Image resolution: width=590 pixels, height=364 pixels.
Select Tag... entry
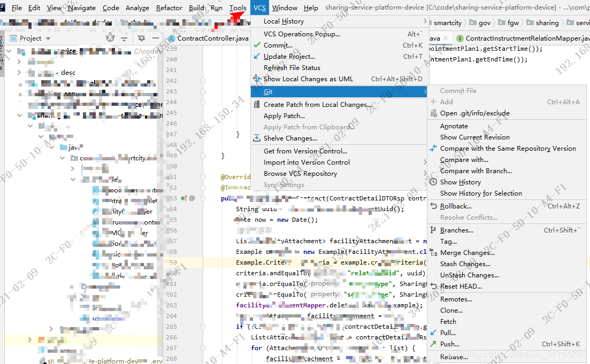[x=508, y=242]
